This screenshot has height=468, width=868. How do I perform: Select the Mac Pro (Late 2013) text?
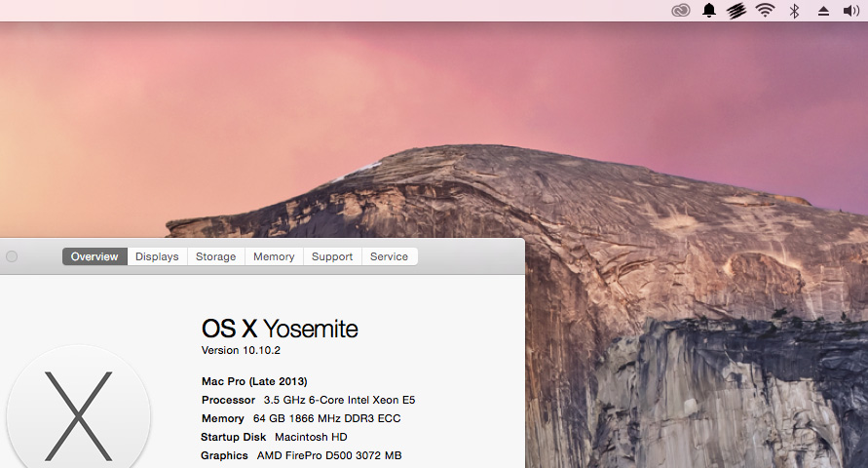click(254, 381)
